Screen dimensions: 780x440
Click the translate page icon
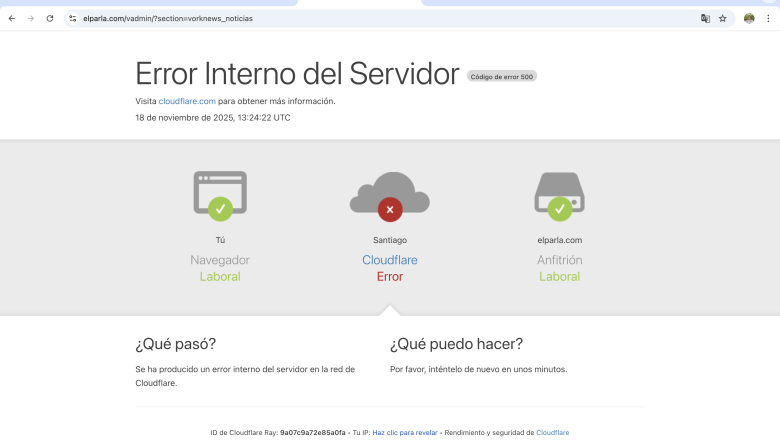pyautogui.click(x=705, y=18)
